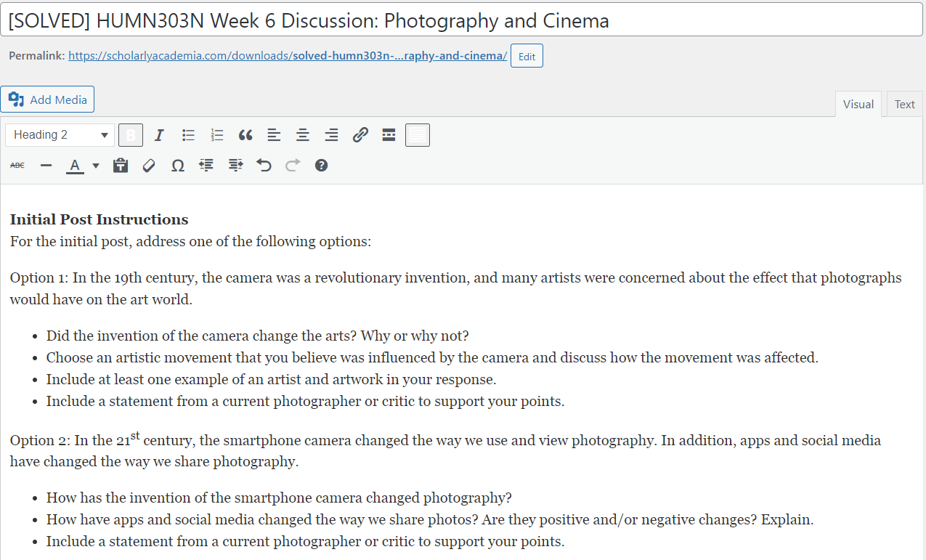Image resolution: width=926 pixels, height=560 pixels.
Task: Insert Read More tag
Action: point(389,135)
